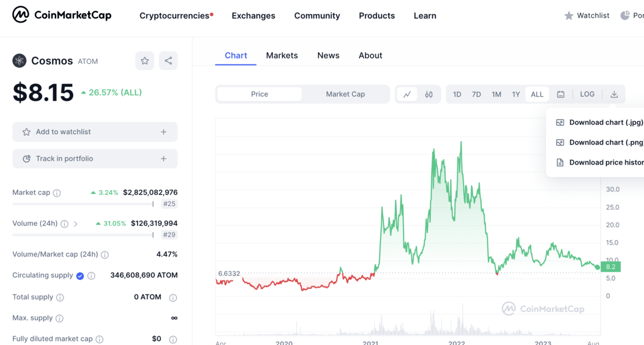Click the download chart icon
644x345 pixels.
(614, 94)
